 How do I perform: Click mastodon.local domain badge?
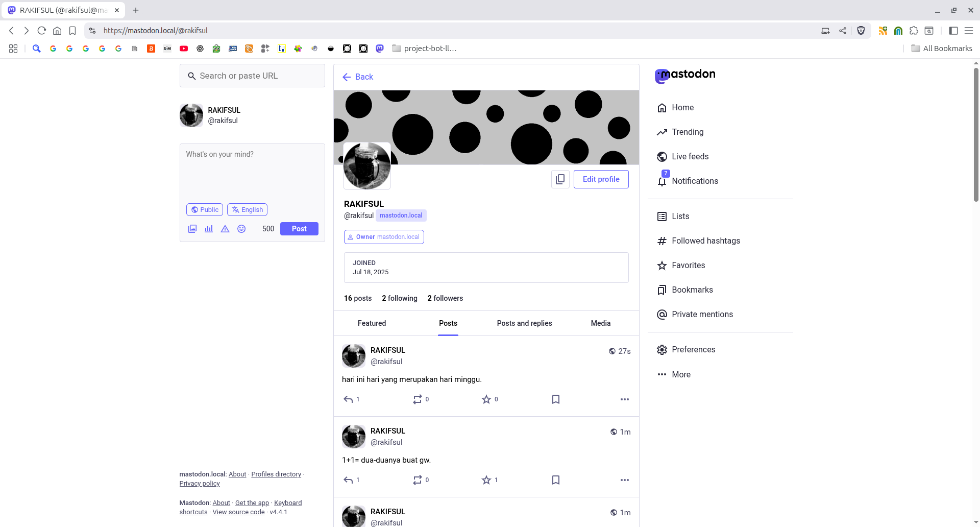pyautogui.click(x=401, y=215)
